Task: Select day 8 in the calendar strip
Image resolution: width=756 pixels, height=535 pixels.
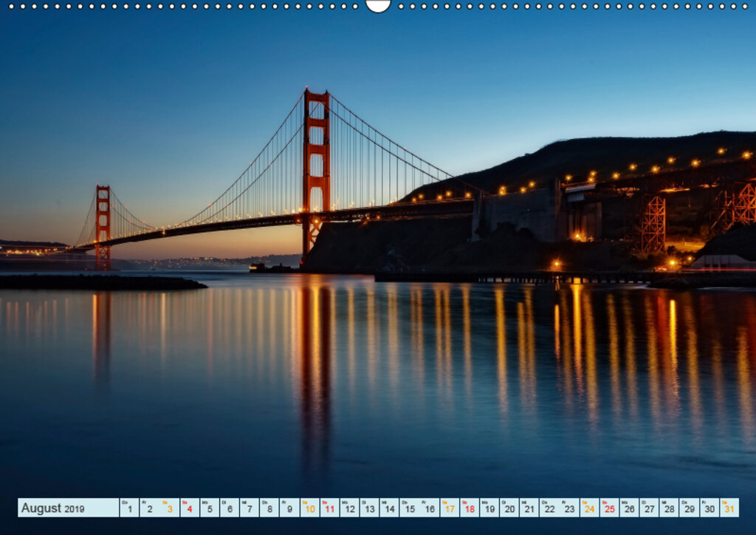Action: (x=269, y=508)
